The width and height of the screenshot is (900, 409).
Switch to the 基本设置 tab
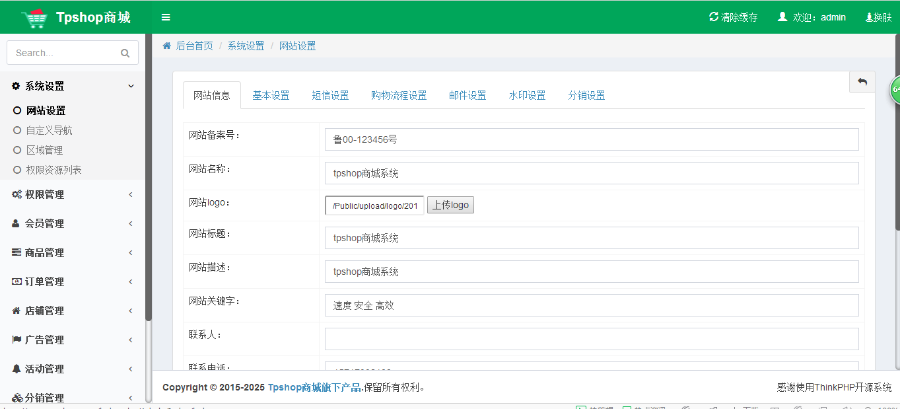271,96
